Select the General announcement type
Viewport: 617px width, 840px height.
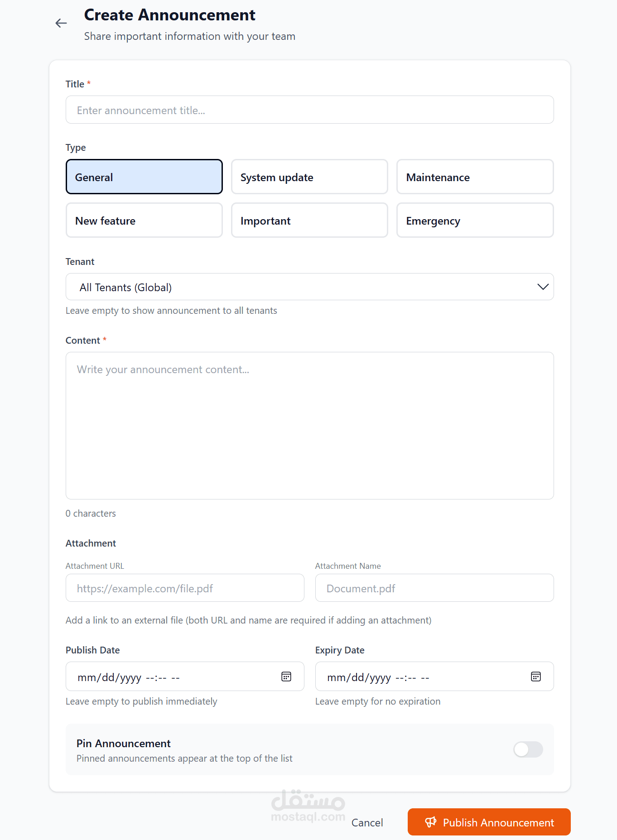pyautogui.click(x=144, y=177)
